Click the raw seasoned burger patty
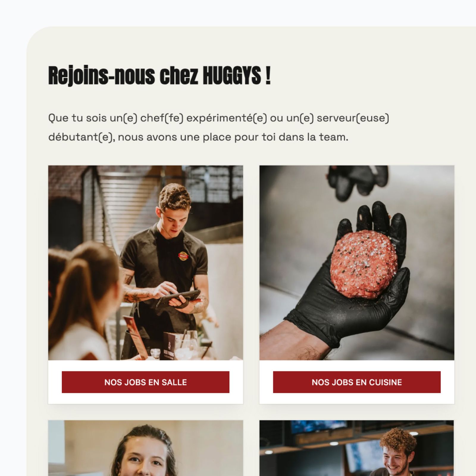Screen dimensions: 476x476 pyautogui.click(x=364, y=264)
